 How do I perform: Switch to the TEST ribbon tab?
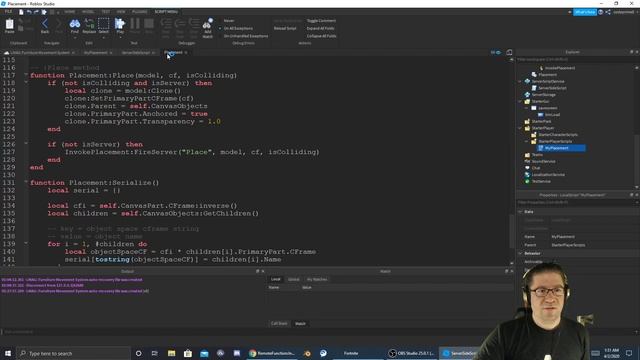coord(105,12)
